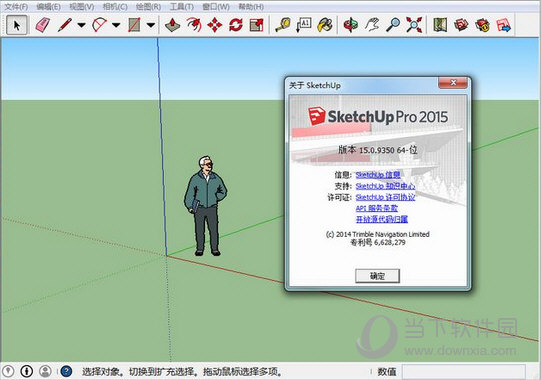Click the (c) 2014 Trimble Navigation Limited text
Image resolution: width=541 pixels, height=380 pixels.
[377, 234]
